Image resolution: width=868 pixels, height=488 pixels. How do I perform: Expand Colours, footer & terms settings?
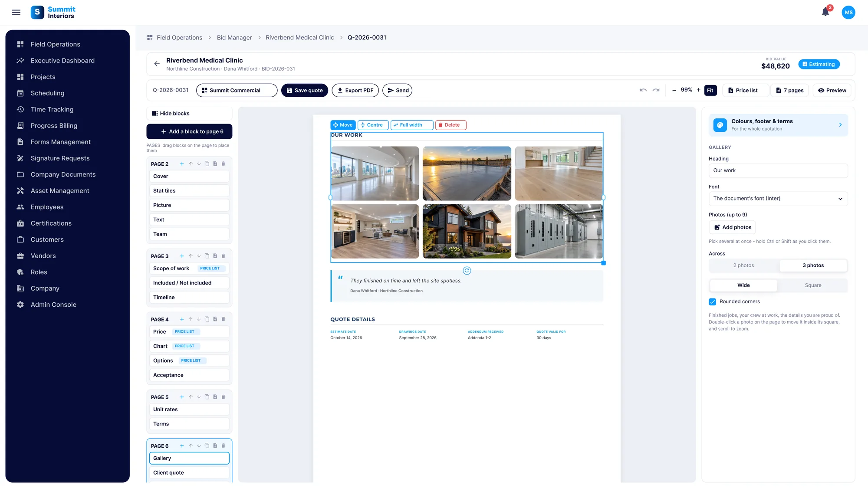point(778,125)
